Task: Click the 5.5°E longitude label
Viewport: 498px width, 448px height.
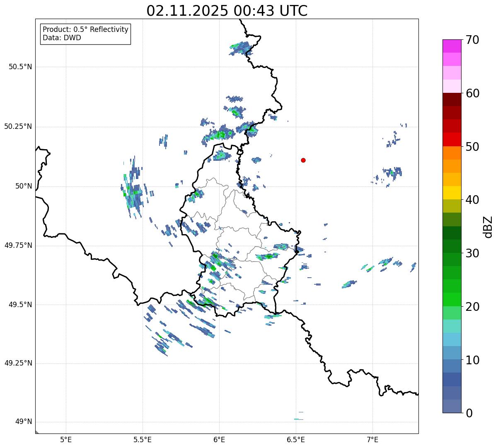Action: coord(143,439)
